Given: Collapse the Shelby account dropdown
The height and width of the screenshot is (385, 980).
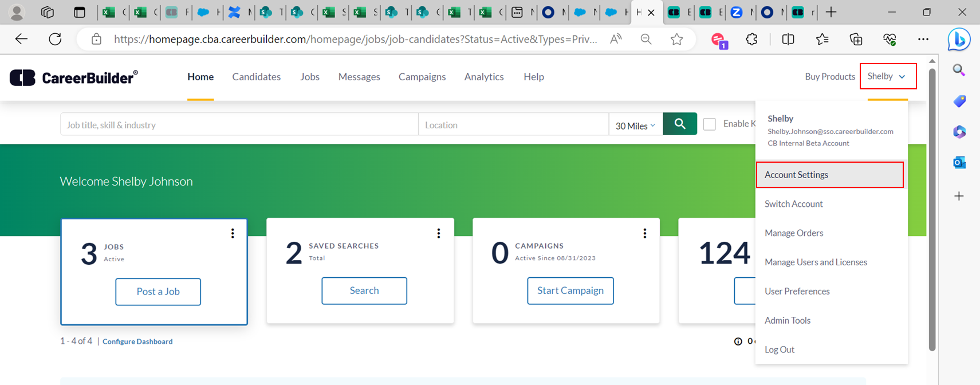Looking at the screenshot, I should pos(887,76).
